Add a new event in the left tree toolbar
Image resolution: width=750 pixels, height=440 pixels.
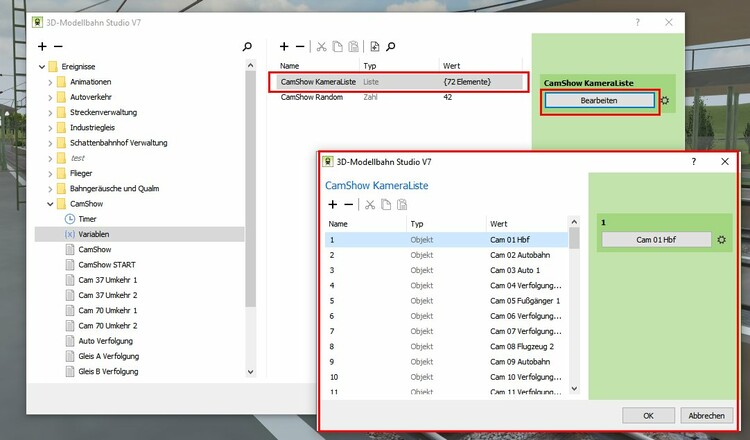click(x=42, y=46)
